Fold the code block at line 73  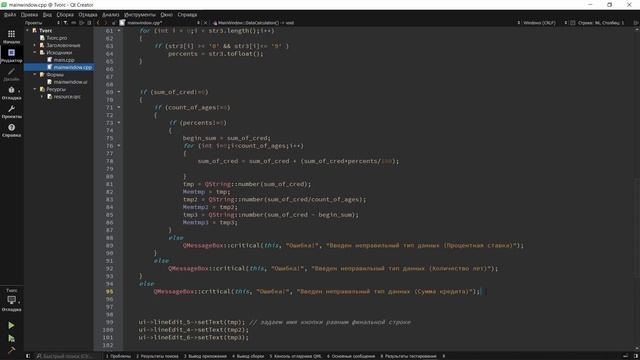coord(119,122)
